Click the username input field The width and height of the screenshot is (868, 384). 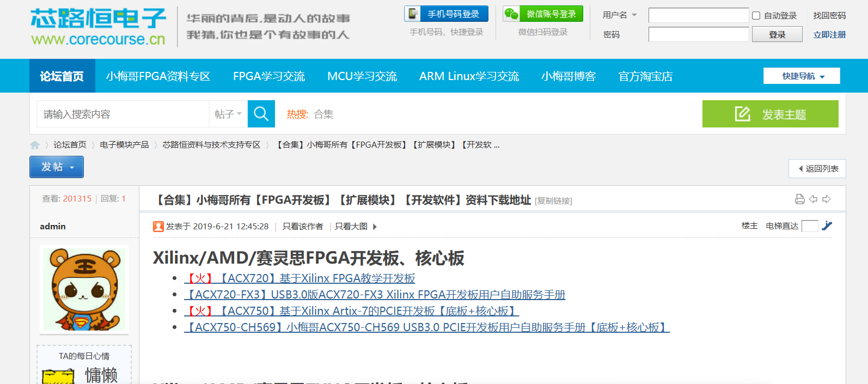[699, 15]
